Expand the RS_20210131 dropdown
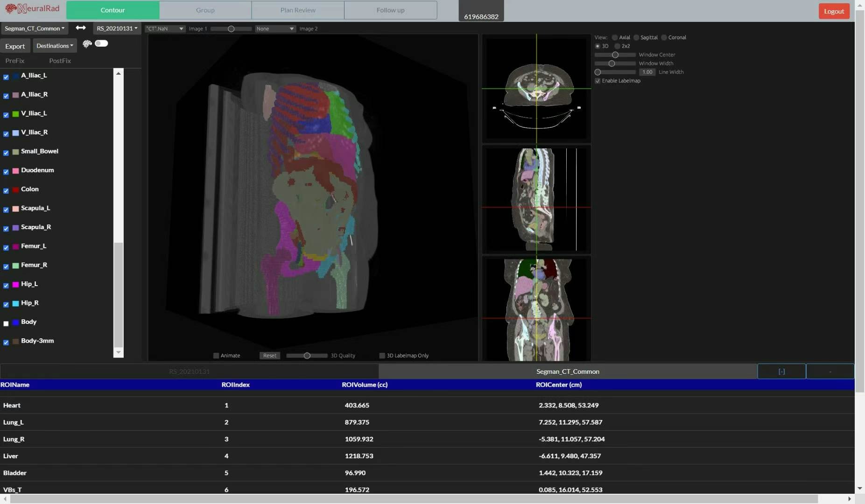Viewport: 865px width, 504px height. click(117, 28)
